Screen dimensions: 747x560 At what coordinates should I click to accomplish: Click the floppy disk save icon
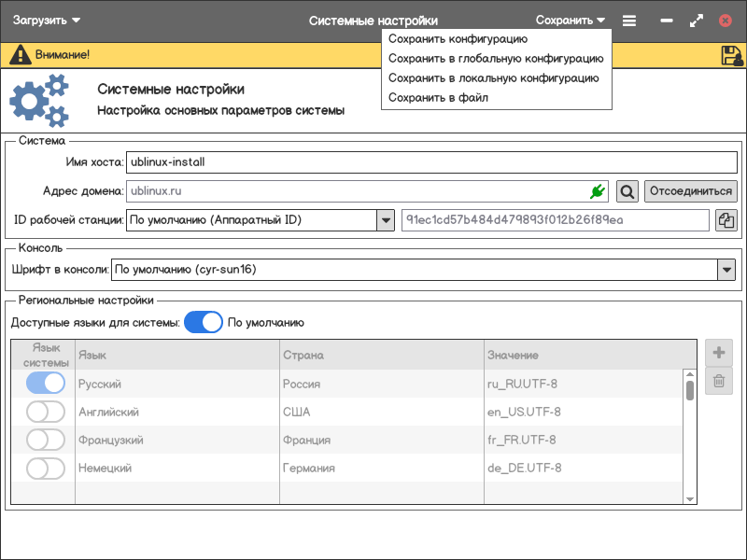[731, 55]
